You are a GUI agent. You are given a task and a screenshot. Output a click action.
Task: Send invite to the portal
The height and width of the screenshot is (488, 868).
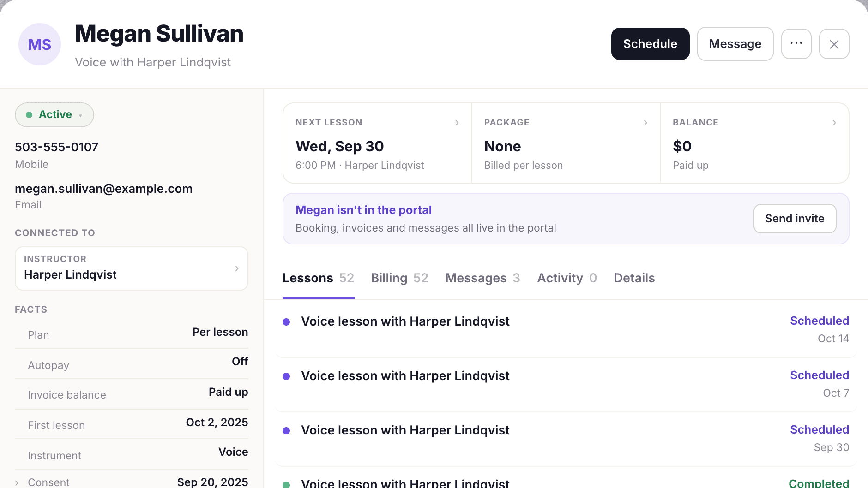(x=795, y=219)
